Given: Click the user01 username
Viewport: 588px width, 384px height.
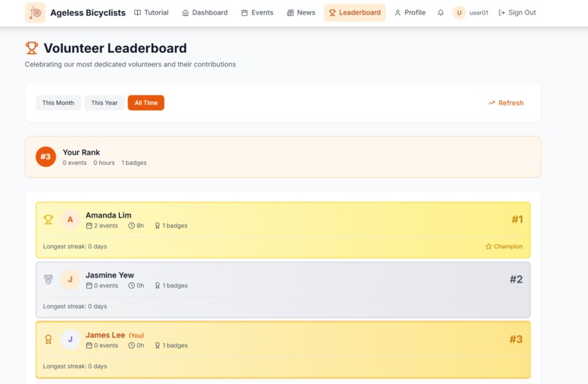Looking at the screenshot, I should [479, 12].
